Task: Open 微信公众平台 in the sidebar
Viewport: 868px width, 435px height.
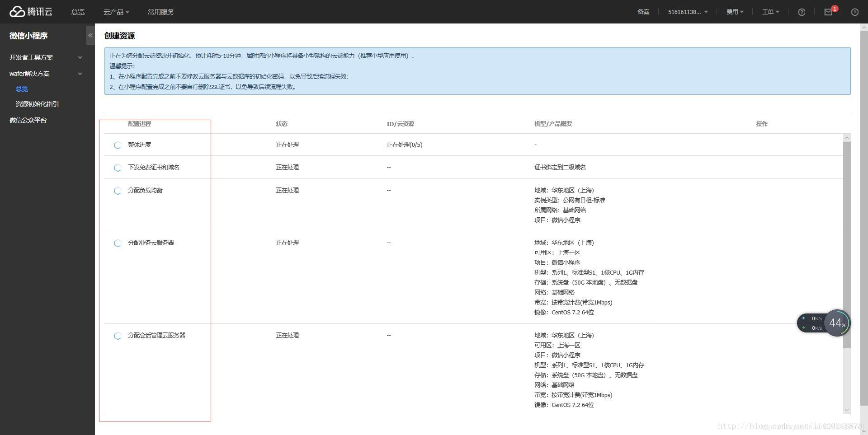Action: [x=28, y=120]
